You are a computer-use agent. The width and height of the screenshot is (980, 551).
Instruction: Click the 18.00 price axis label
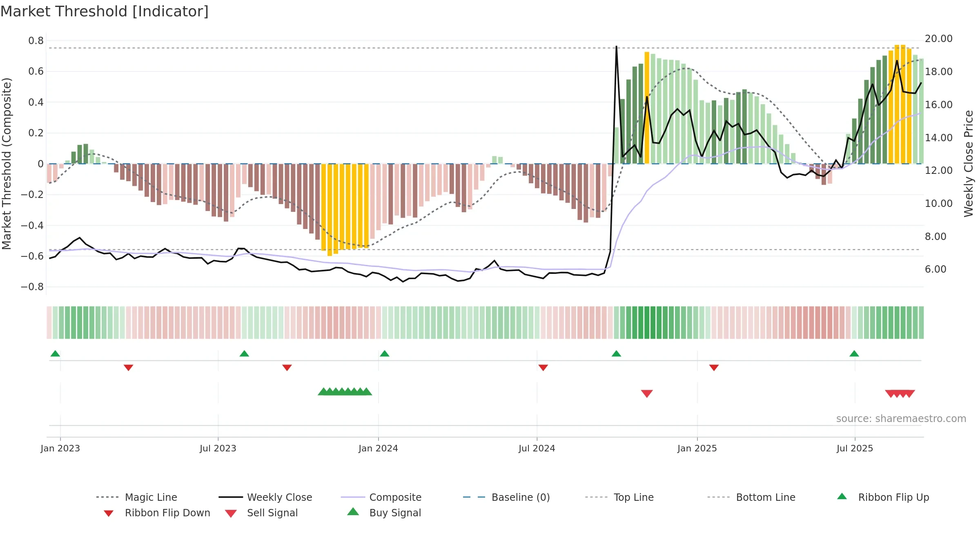pos(939,72)
